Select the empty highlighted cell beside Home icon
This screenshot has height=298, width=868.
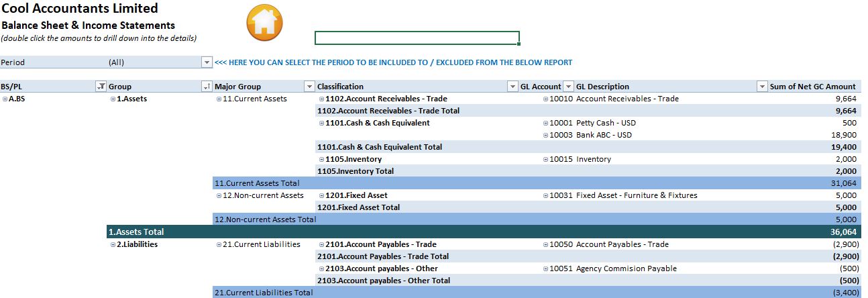(x=417, y=38)
